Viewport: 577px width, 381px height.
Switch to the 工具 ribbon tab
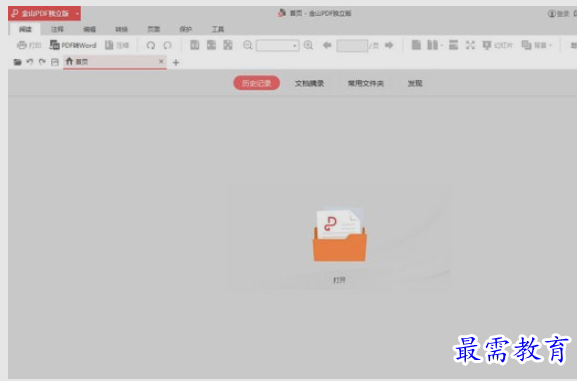tap(217, 29)
